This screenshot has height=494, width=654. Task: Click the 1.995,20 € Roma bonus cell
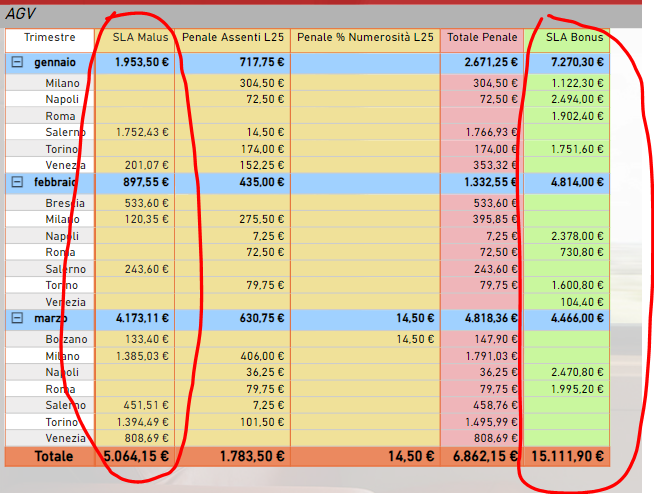[577, 389]
